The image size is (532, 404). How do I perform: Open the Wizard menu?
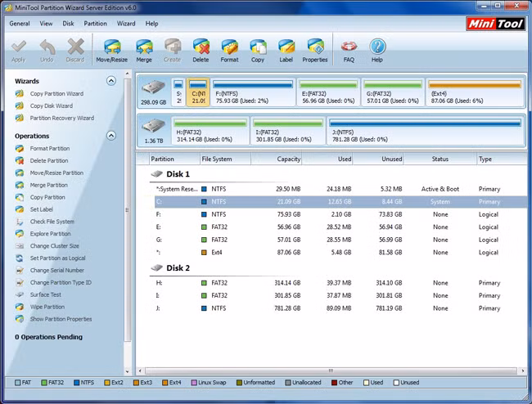(x=126, y=24)
